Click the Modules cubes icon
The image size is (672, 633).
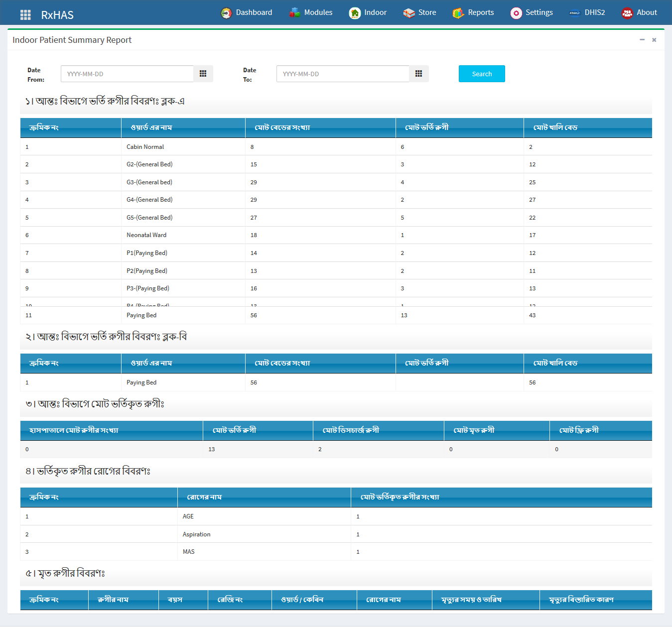[295, 13]
